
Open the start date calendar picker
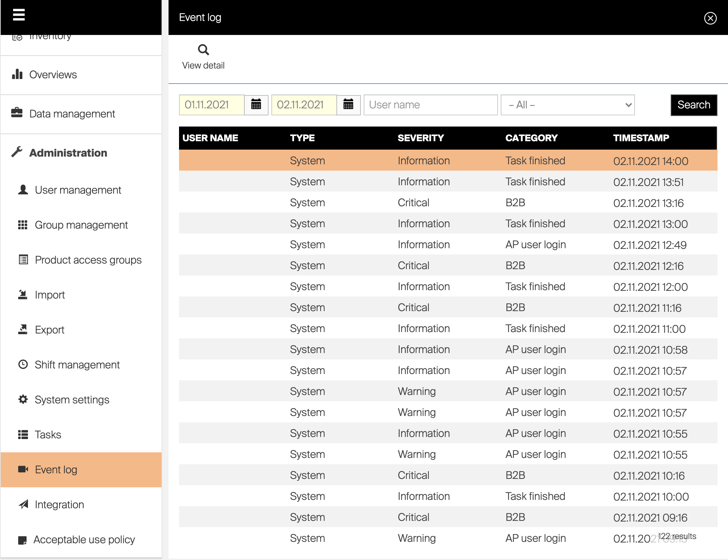(256, 105)
